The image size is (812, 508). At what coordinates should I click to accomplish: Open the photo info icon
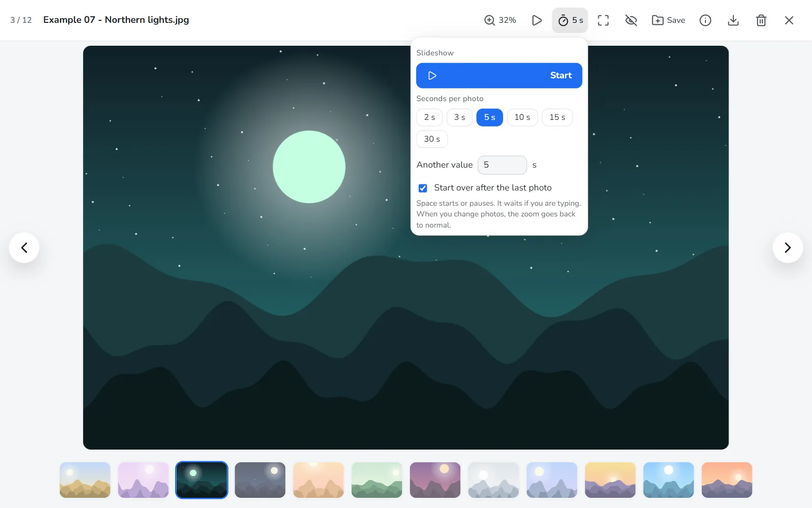coord(705,20)
